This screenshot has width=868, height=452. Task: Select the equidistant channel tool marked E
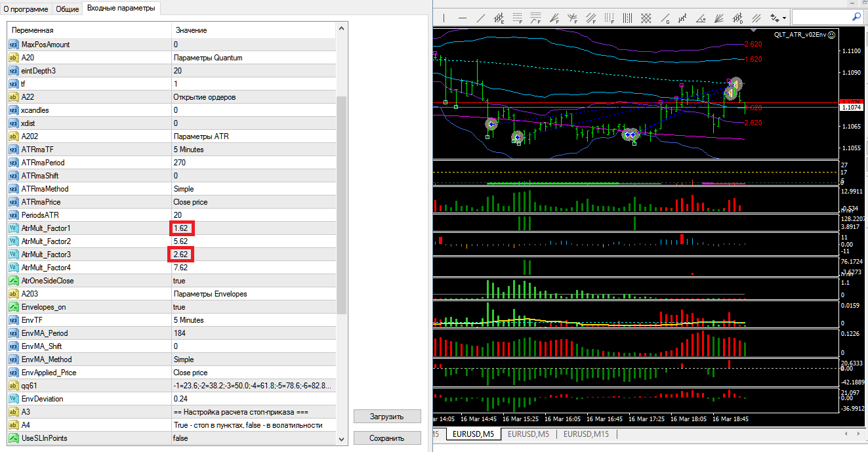click(x=499, y=18)
